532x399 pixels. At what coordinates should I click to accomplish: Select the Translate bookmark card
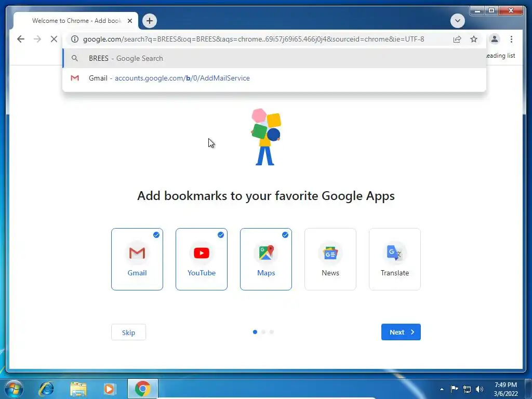click(395, 259)
